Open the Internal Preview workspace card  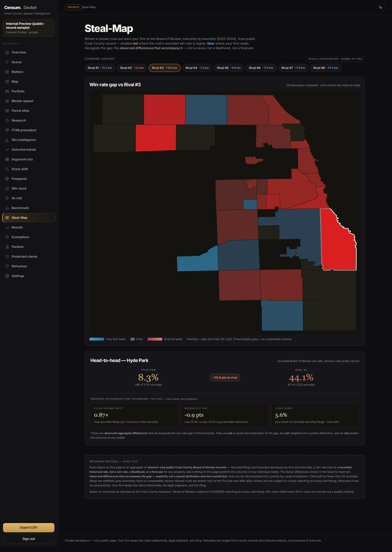[x=29, y=28]
